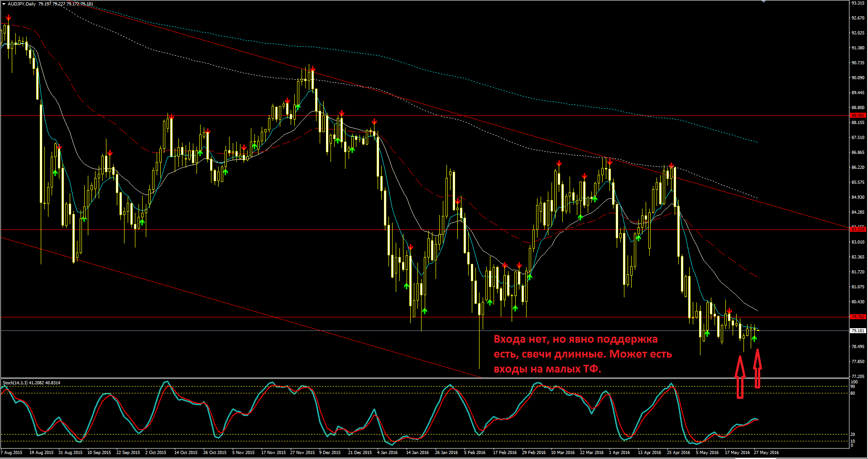Click the 90.090 price scale label
868x459 pixels.
point(858,78)
